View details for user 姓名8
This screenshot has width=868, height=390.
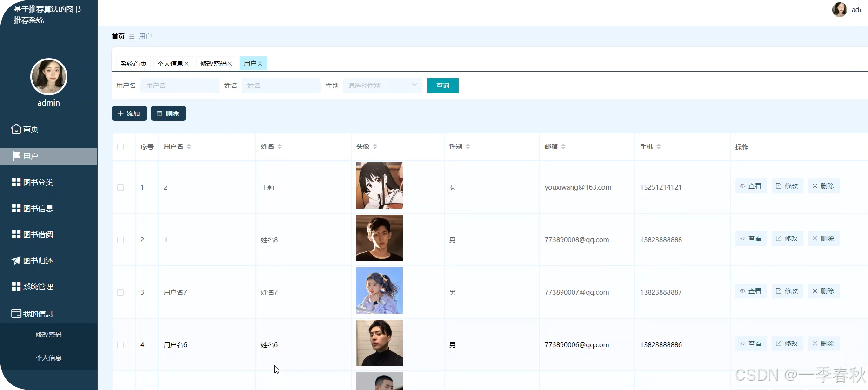tap(751, 238)
